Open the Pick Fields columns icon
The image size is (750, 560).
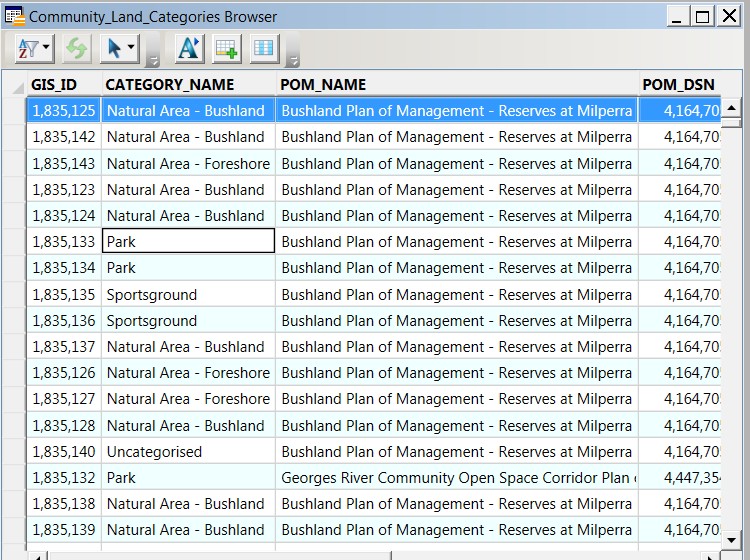pos(264,48)
